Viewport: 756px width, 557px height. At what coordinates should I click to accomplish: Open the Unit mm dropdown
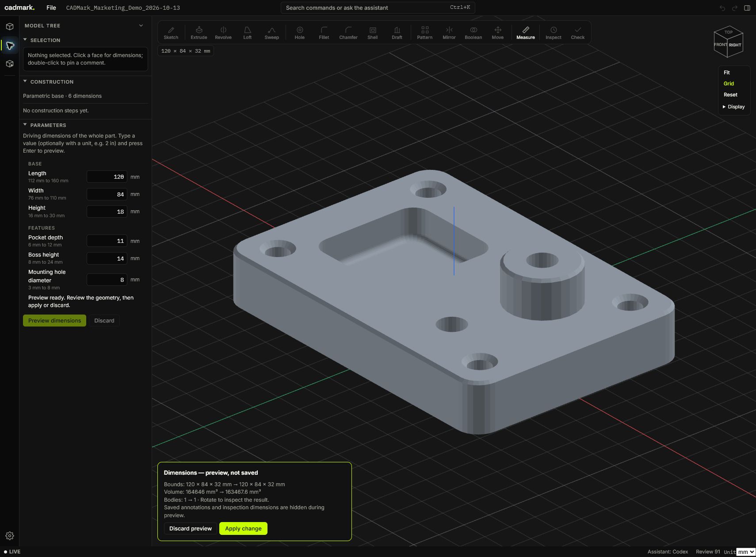click(746, 552)
